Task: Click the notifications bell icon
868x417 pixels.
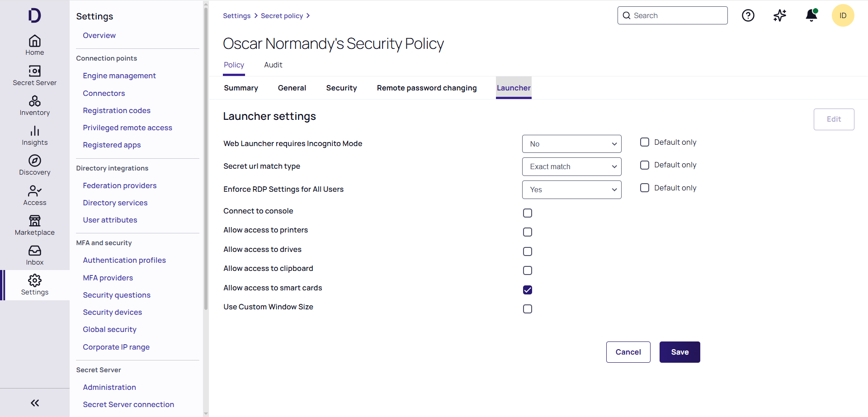Action: (x=811, y=16)
